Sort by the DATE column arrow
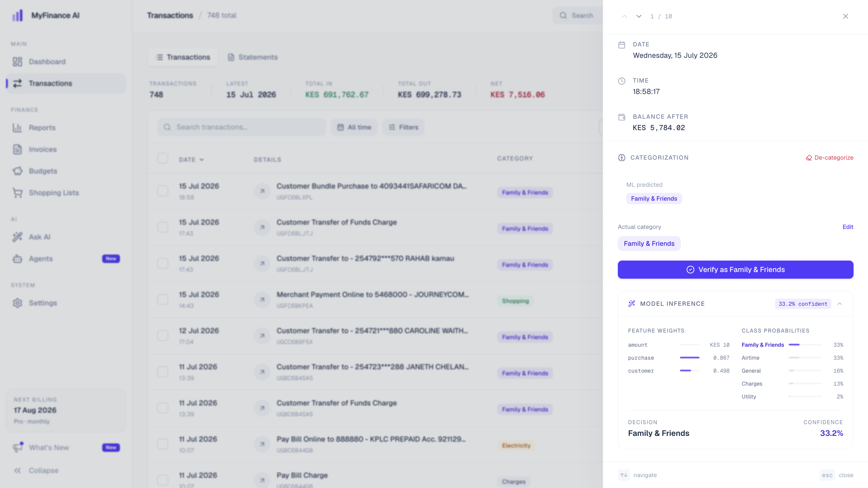The width and height of the screenshot is (868, 488). [202, 160]
